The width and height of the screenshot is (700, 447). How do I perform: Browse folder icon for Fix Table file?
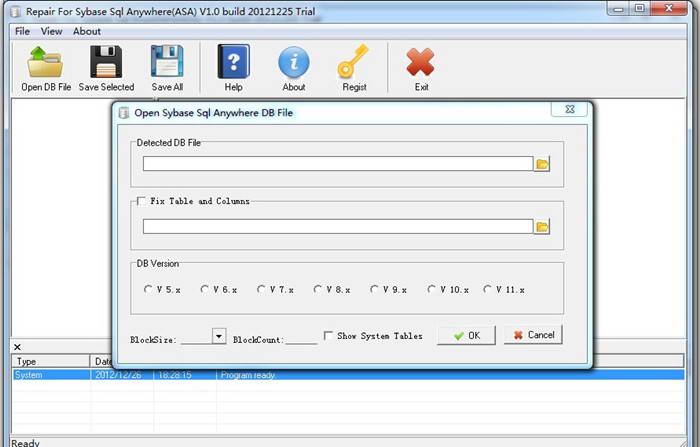pos(542,227)
